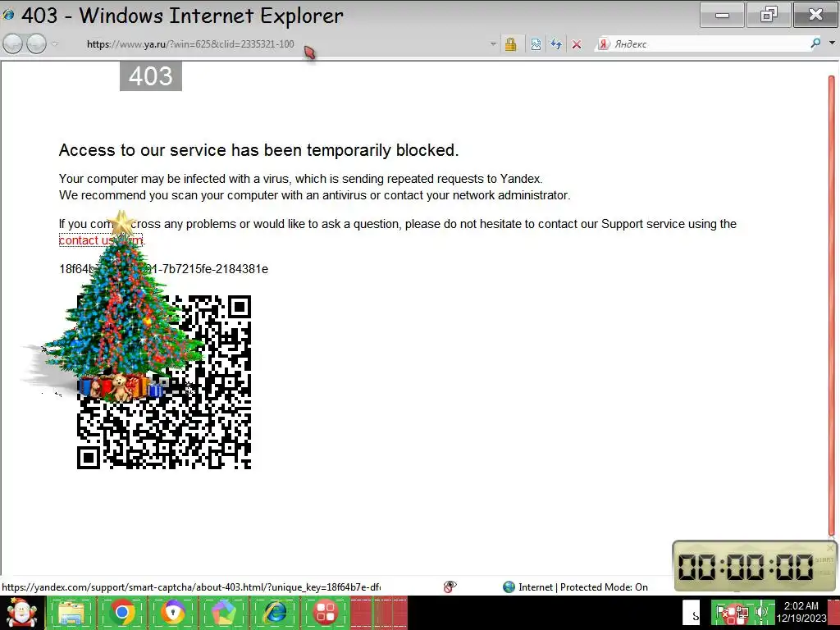840x630 pixels.
Task: Focus the ya.ru address bar URL
Action: pyautogui.click(x=190, y=44)
